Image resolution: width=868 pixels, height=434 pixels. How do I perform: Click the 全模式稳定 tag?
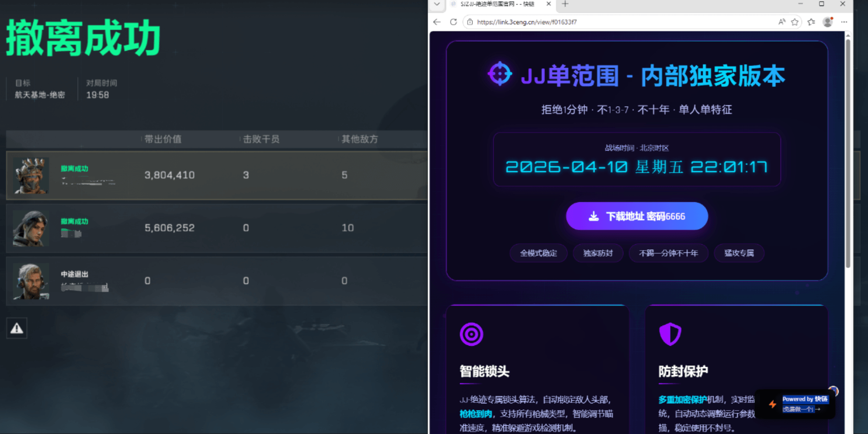(538, 253)
